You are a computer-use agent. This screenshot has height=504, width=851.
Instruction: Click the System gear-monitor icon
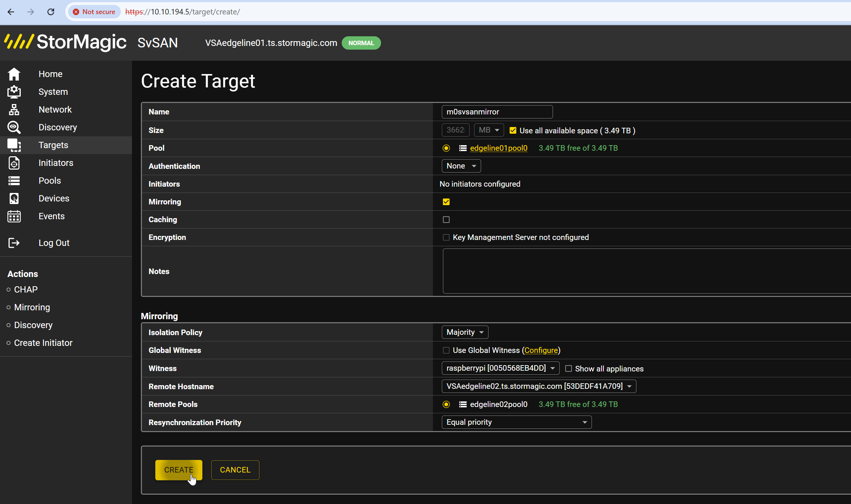click(x=14, y=92)
